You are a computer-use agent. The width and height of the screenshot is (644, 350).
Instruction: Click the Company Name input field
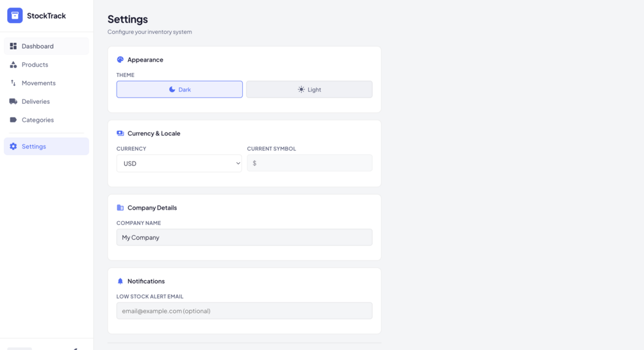tap(244, 237)
